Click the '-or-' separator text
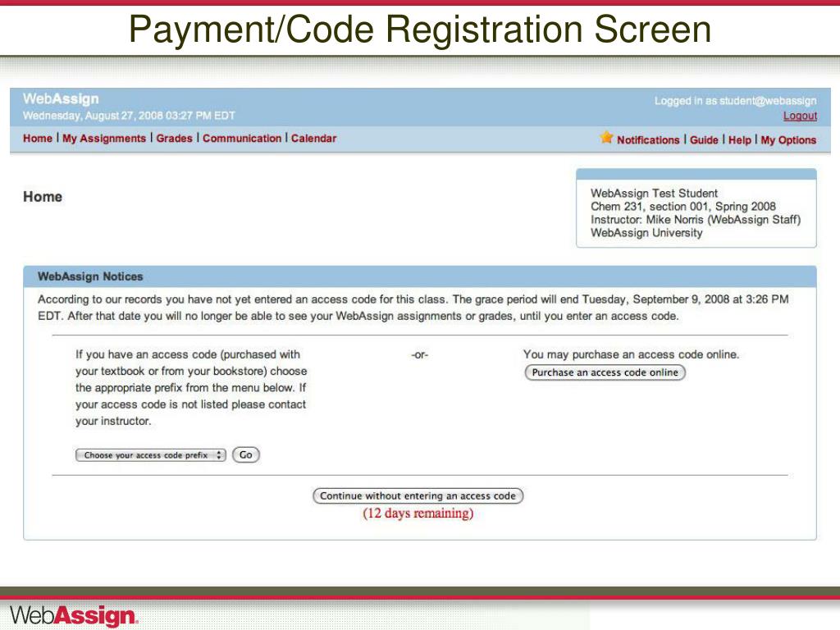This screenshot has width=840, height=630. click(419, 354)
